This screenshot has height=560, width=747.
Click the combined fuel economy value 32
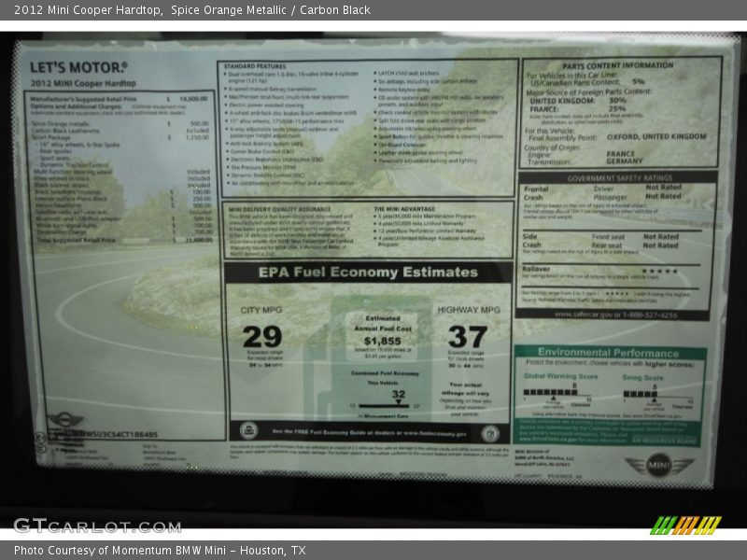pyautogui.click(x=399, y=394)
